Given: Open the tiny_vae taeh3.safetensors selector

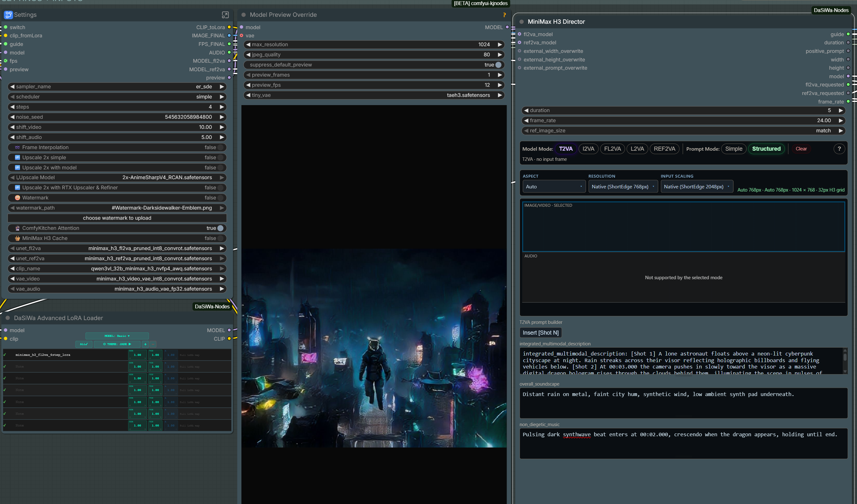Looking at the screenshot, I should [x=374, y=95].
